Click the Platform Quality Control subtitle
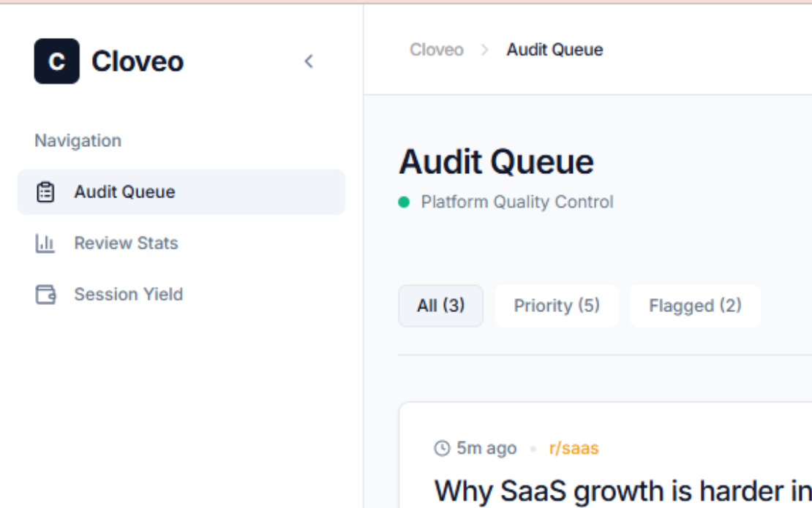Image resolution: width=812 pixels, height=508 pixels. coord(516,202)
